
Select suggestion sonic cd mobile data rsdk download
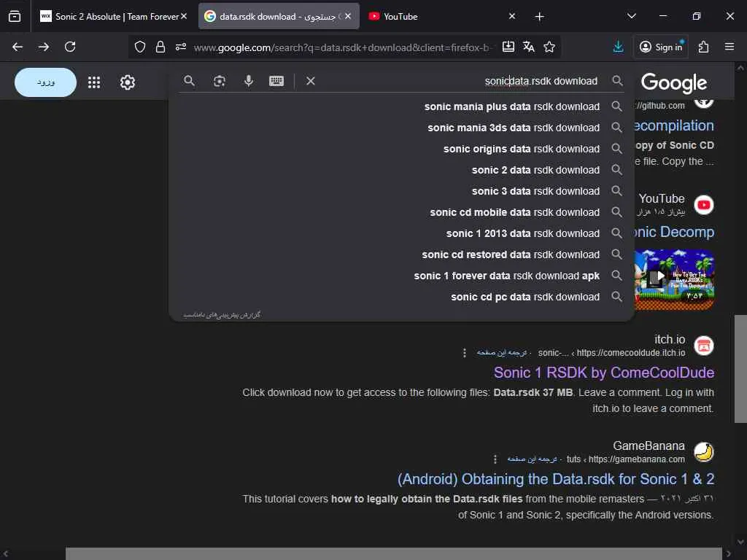pos(400,212)
